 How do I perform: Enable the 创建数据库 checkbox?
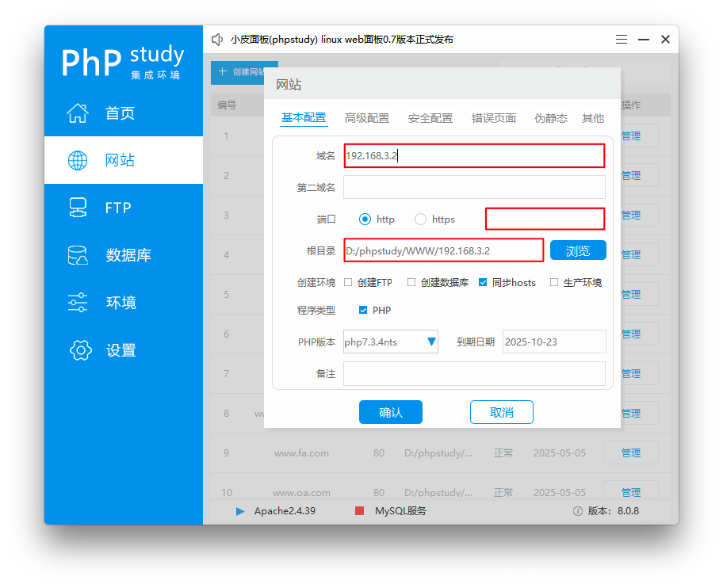point(411,282)
